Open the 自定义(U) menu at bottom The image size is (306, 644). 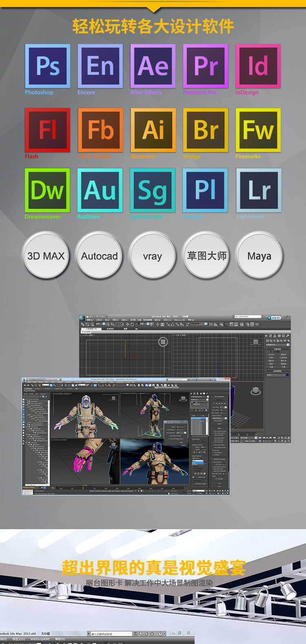(x=19, y=639)
